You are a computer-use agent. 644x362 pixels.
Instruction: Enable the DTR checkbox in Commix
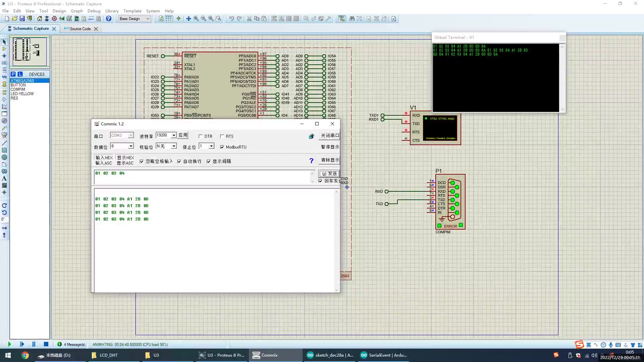(201, 136)
